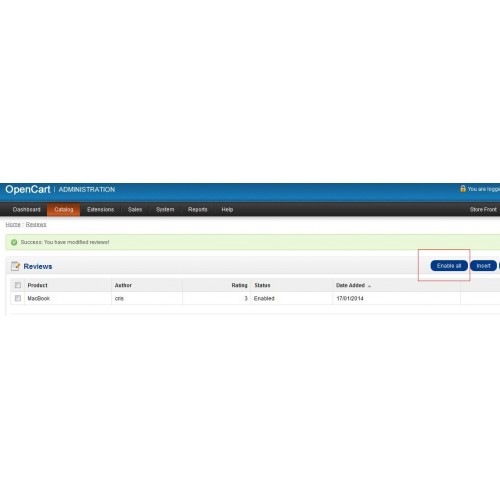Click the Date Added sort arrow
This screenshot has width=500, height=500.
click(x=369, y=286)
